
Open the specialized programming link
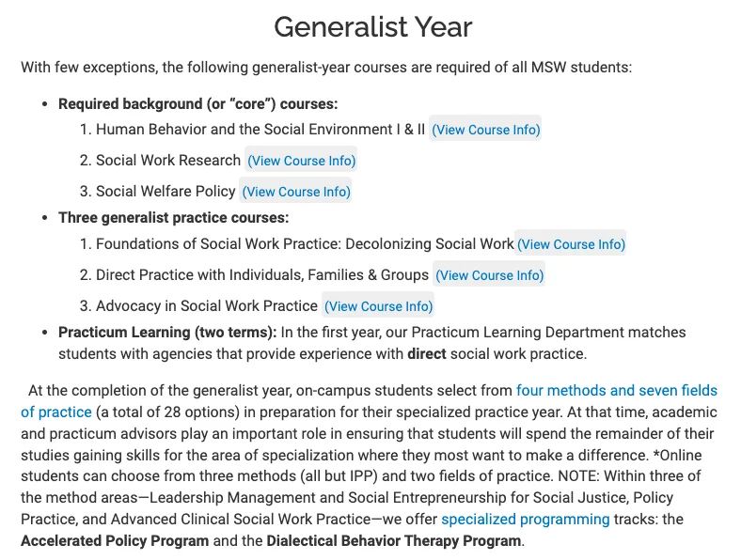tap(525, 519)
